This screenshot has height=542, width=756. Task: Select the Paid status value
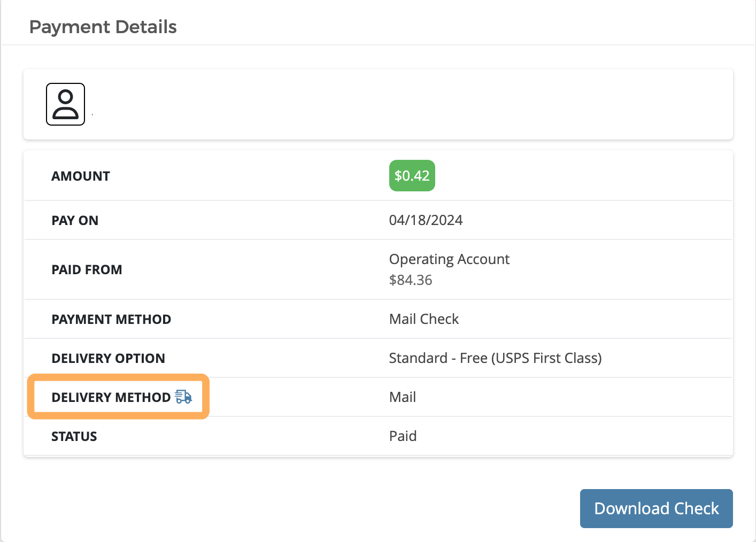pos(403,436)
